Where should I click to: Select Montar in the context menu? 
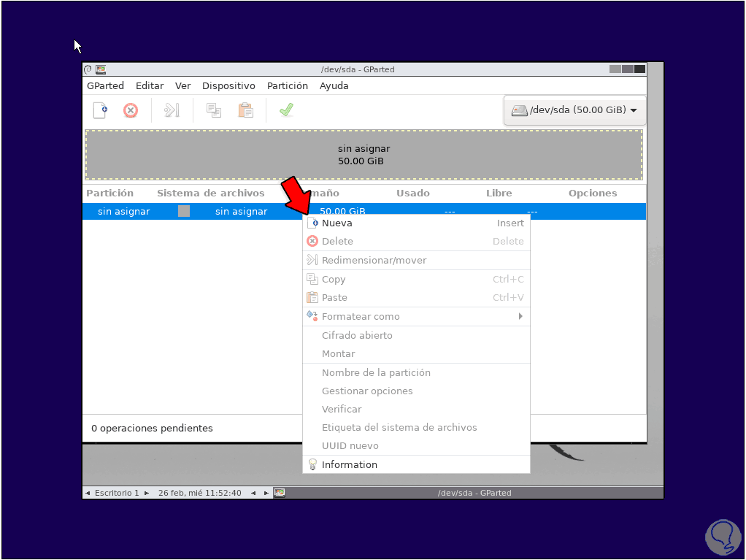pos(416,353)
